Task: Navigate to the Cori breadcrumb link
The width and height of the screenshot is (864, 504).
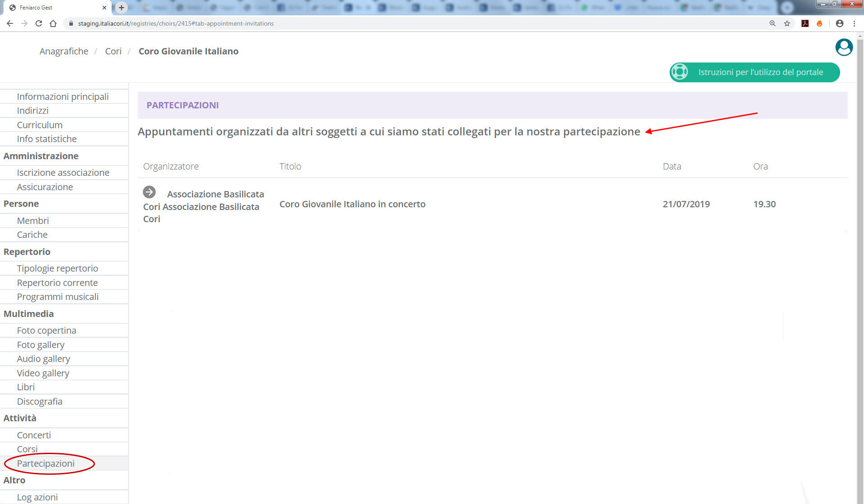Action: (x=113, y=51)
